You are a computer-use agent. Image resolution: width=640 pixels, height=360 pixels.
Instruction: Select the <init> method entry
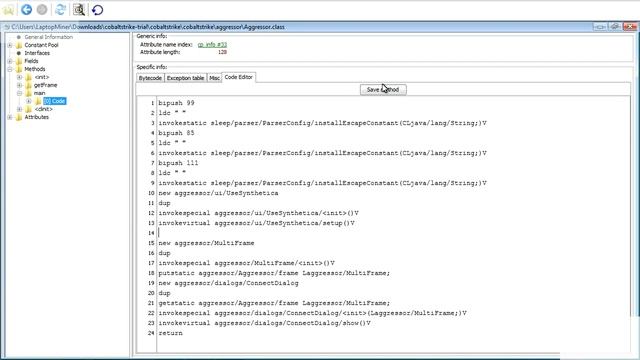click(42, 77)
